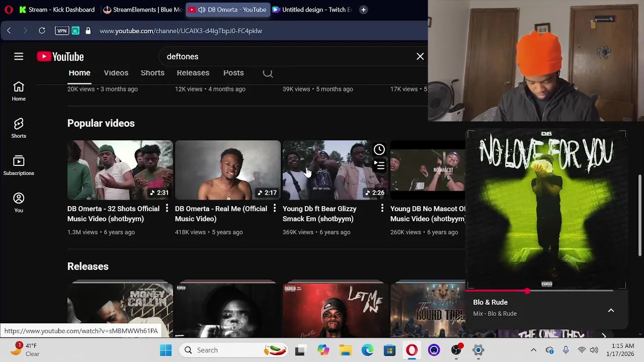Click the YouTube logo
Viewport: 644px width, 362px height.
click(60, 56)
